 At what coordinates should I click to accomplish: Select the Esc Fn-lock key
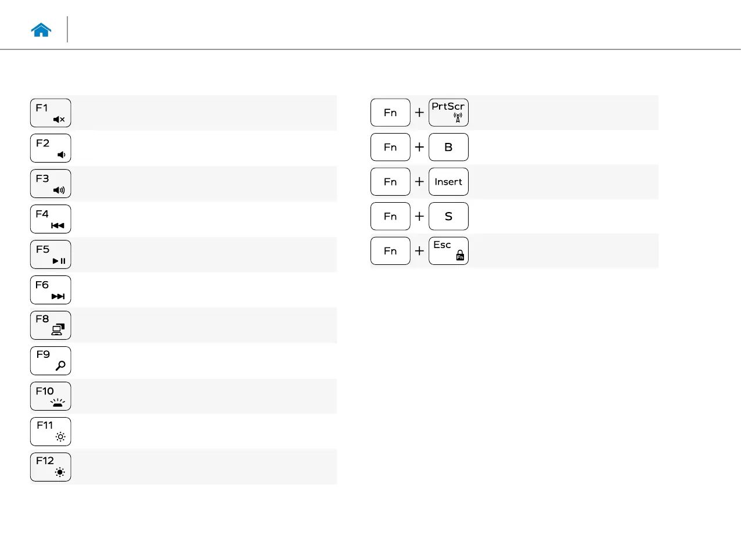(x=448, y=251)
